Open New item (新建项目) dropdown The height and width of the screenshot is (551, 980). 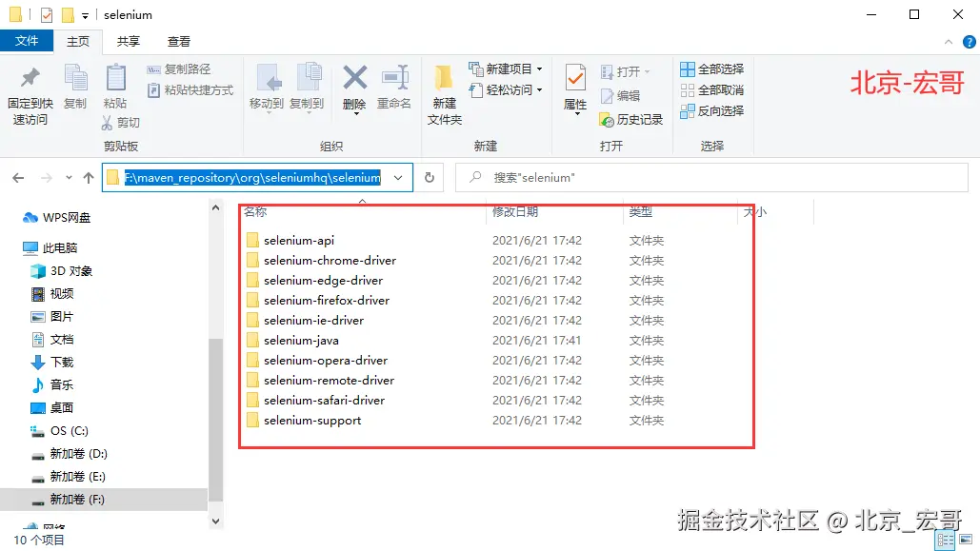tap(507, 69)
